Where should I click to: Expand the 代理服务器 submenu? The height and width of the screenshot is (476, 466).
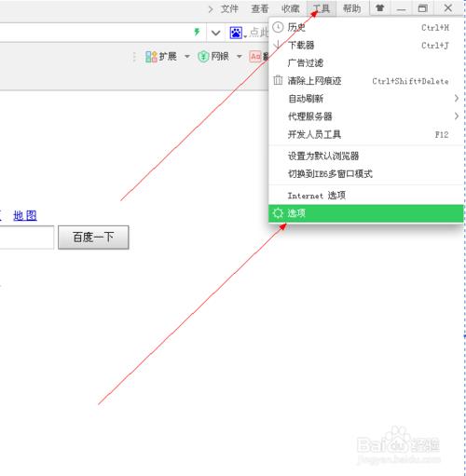366,116
